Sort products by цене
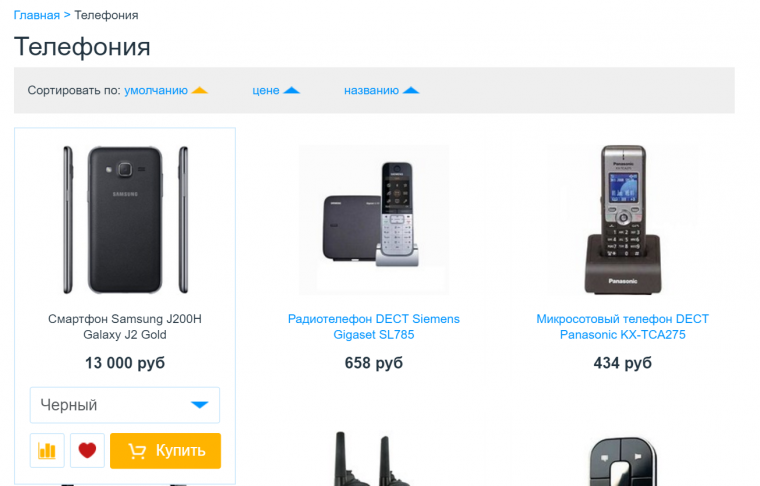 click(x=266, y=91)
